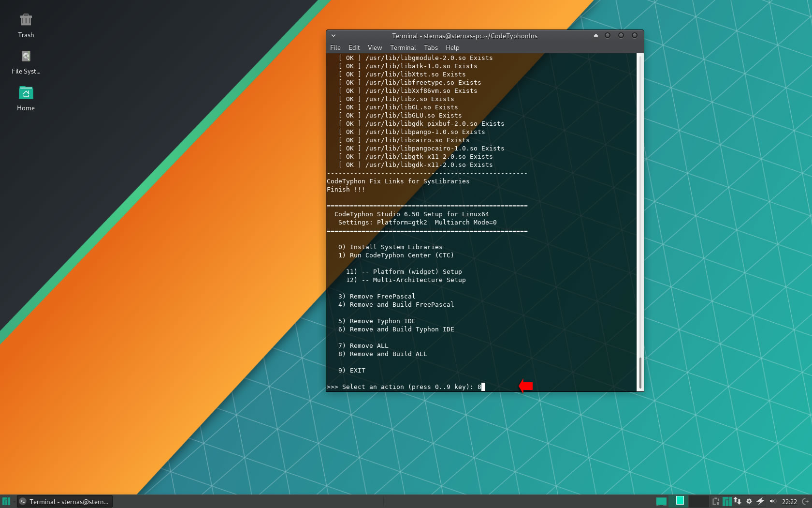Open the Trash desktop icon
Image resolution: width=812 pixels, height=508 pixels.
(x=26, y=26)
